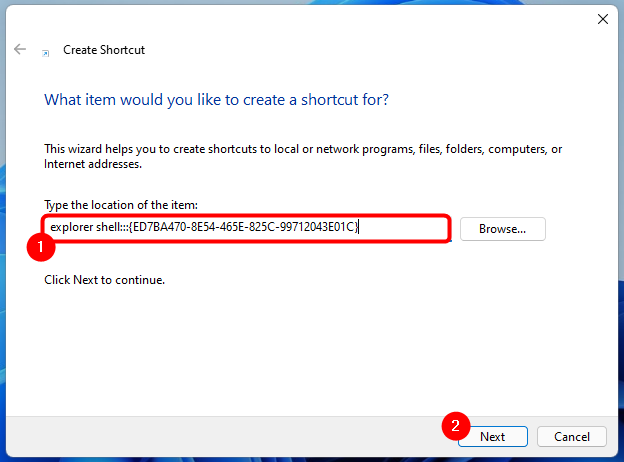Image resolution: width=624 pixels, height=462 pixels.
Task: Cancel the Create Shortcut wizard
Action: [572, 437]
